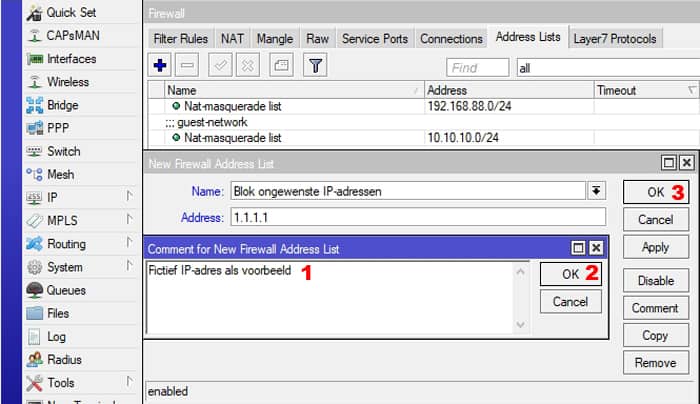Viewport: 700px width, 404px height.
Task: Open the Bridge menu entry
Action: tap(52, 105)
